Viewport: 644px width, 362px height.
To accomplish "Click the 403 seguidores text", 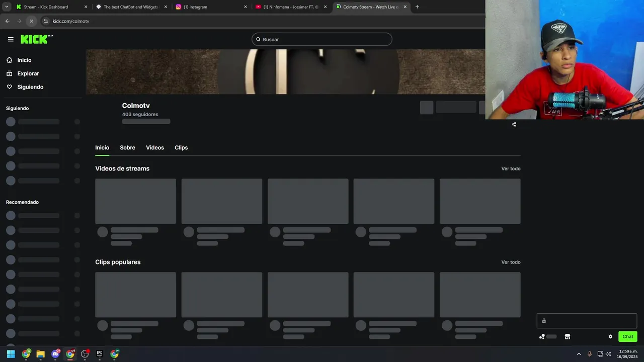I will (x=140, y=114).
